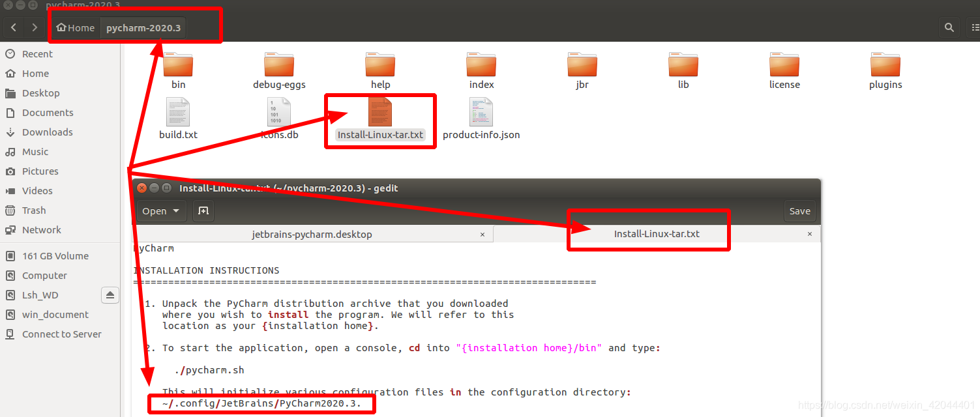Select the build.txt file icon
The height and width of the screenshot is (417, 980).
pyautogui.click(x=178, y=112)
